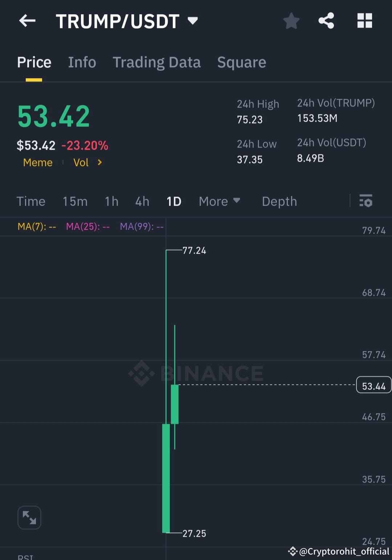Tap the 24h Vol(TRUMP) value 153.53M
The image size is (392, 560).
coord(317,118)
